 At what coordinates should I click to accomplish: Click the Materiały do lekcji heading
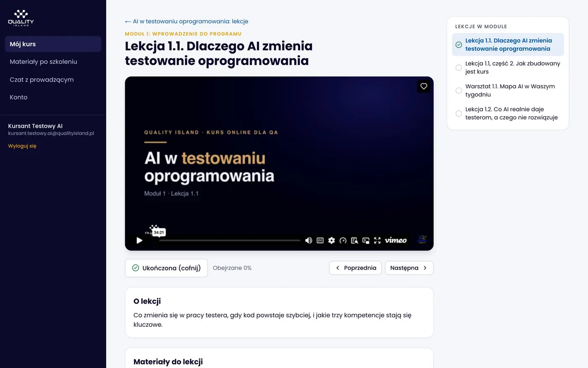tap(168, 362)
